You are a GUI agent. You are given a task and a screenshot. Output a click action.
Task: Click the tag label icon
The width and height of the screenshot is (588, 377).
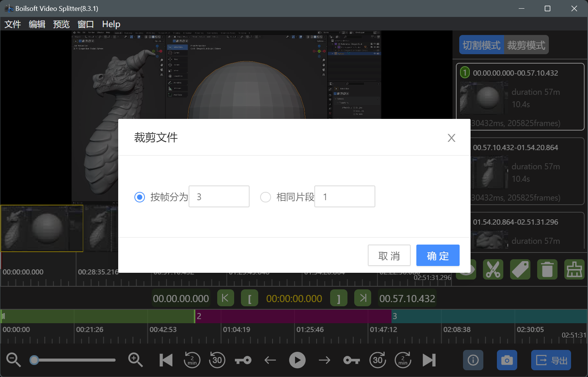[x=520, y=269]
